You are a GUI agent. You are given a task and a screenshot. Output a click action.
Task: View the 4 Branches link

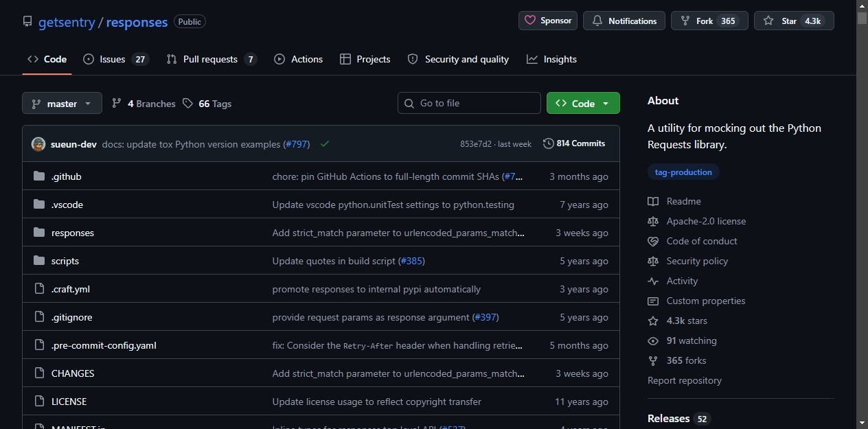tap(144, 104)
